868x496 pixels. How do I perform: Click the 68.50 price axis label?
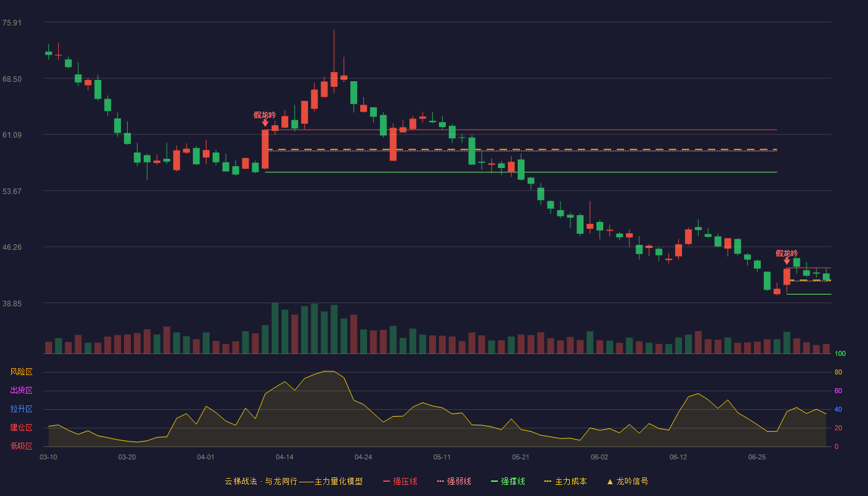click(12, 79)
